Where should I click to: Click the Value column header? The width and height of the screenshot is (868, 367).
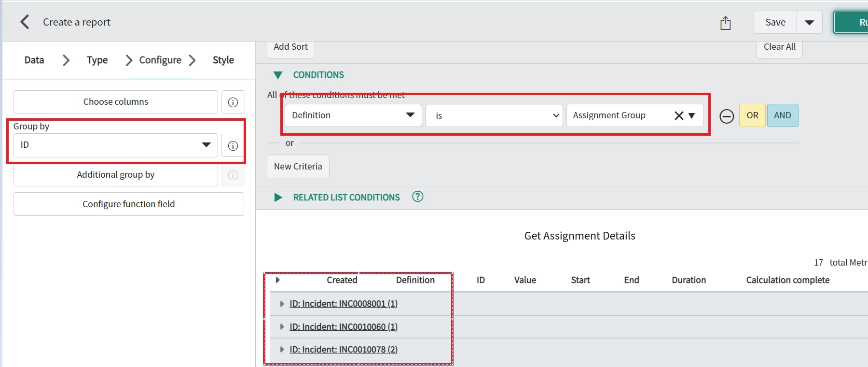pos(525,280)
